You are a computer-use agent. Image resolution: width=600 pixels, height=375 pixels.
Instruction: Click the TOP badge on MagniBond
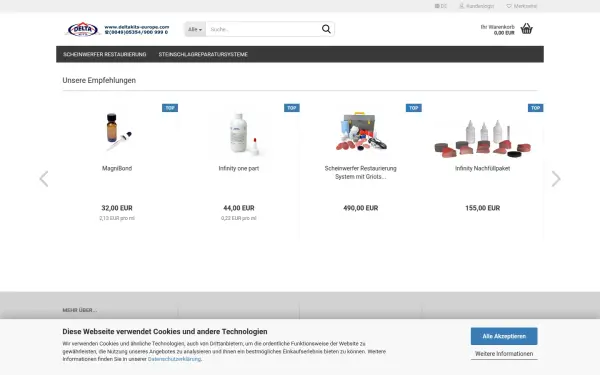point(170,108)
